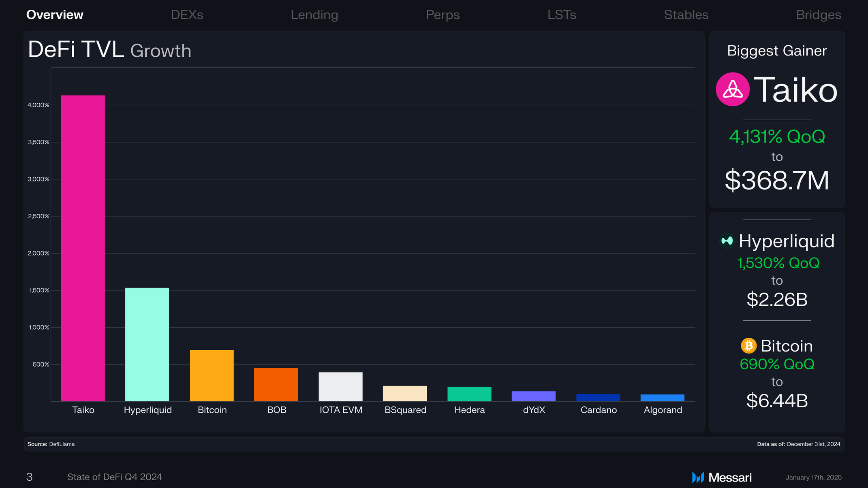
Task: Click the 1,530% QoQ figure
Action: coord(778,263)
